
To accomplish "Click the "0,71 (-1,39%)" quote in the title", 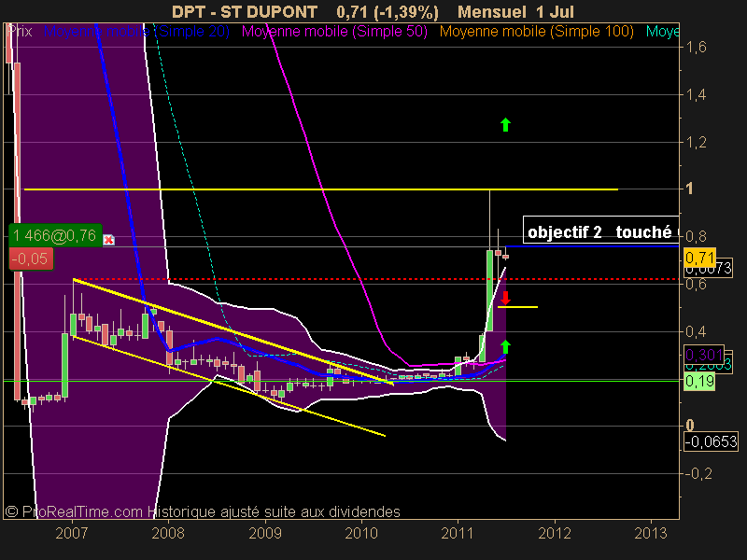I will click(x=388, y=11).
